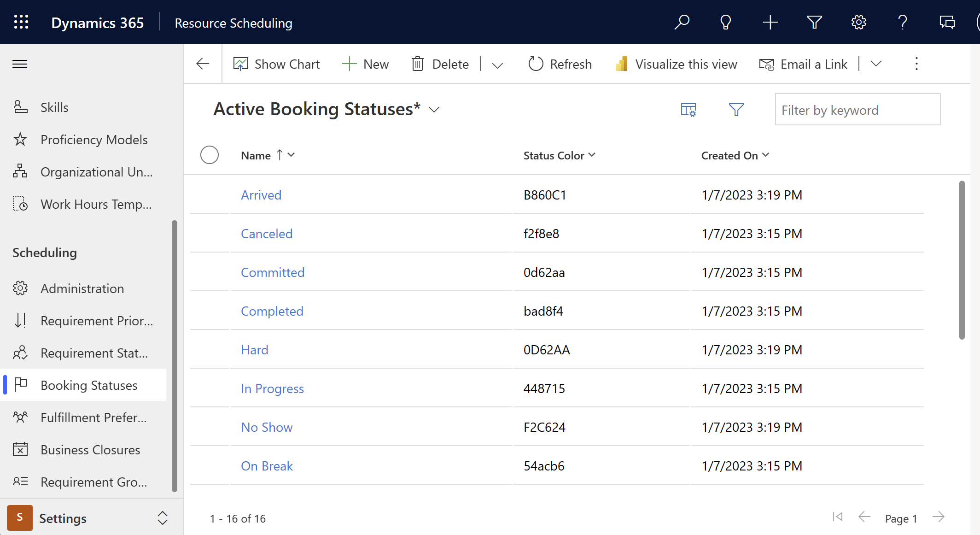Expand the more options ellipsis menu
Viewport: 980px width, 535px height.
(x=917, y=64)
